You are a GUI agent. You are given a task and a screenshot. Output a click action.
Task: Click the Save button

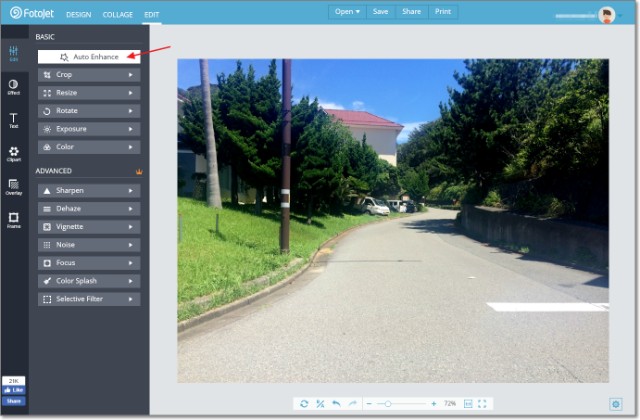coord(380,12)
